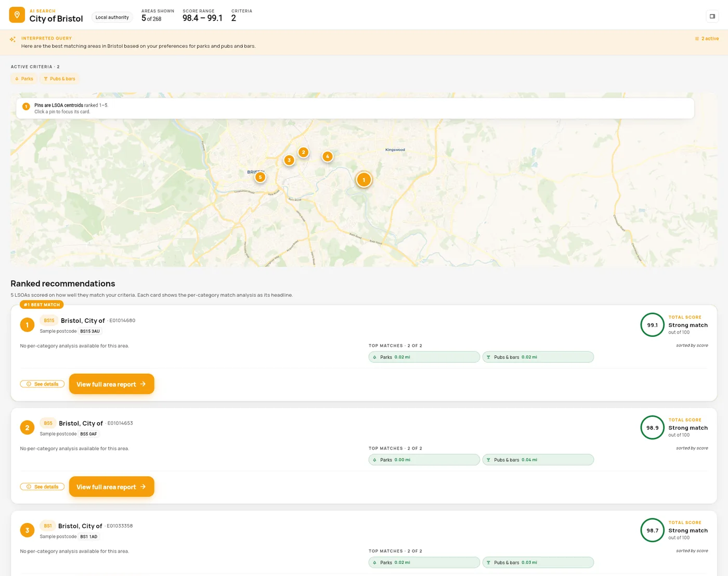Click the rank 1 circle on first card
The image size is (728, 576).
point(27,325)
